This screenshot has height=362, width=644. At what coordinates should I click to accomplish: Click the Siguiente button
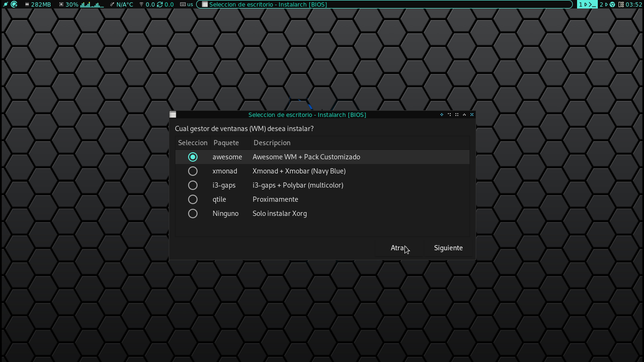[x=448, y=248]
